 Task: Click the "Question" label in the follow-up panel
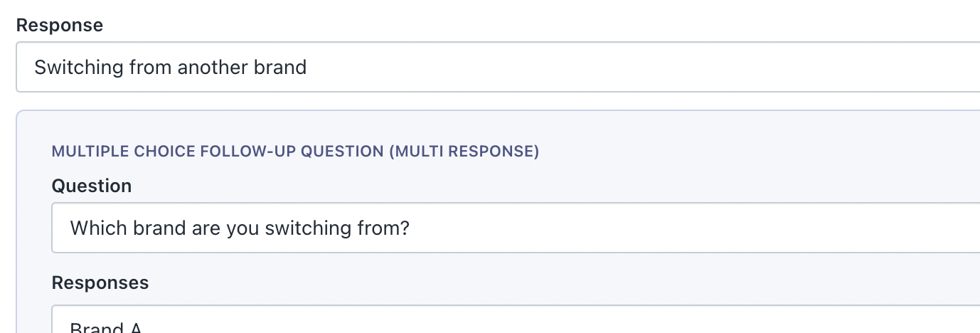92,186
